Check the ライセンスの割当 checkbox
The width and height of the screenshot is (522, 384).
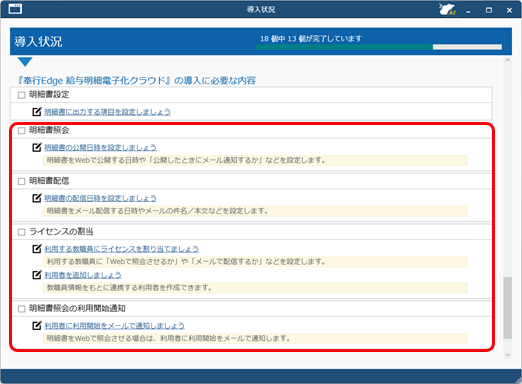(22, 232)
